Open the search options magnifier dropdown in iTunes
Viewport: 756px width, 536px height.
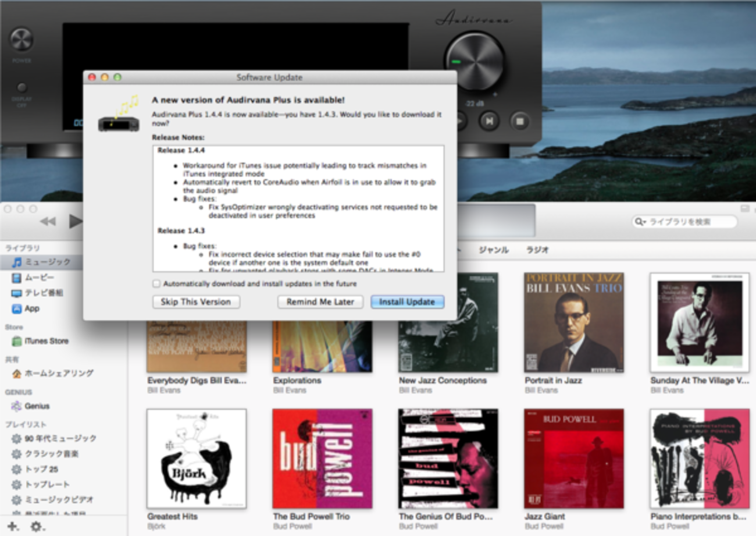pos(640,222)
